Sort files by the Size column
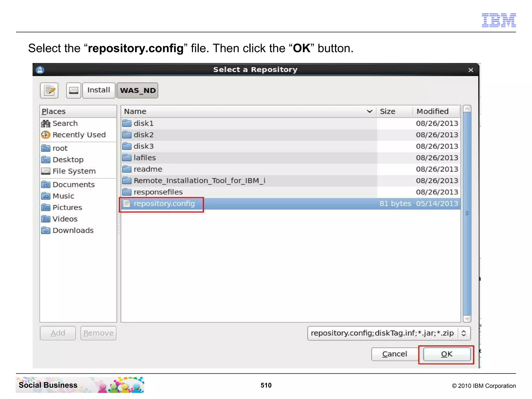532x399 pixels. 395,111
